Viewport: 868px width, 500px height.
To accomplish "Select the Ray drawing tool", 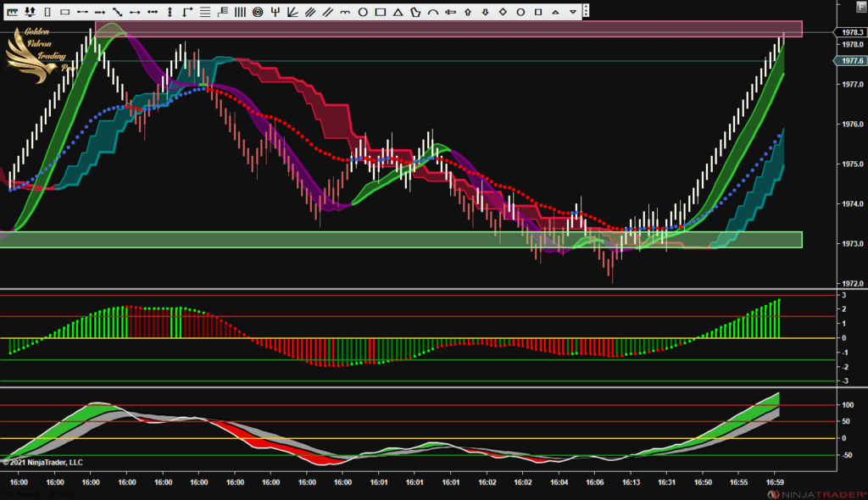I will click(x=98, y=10).
